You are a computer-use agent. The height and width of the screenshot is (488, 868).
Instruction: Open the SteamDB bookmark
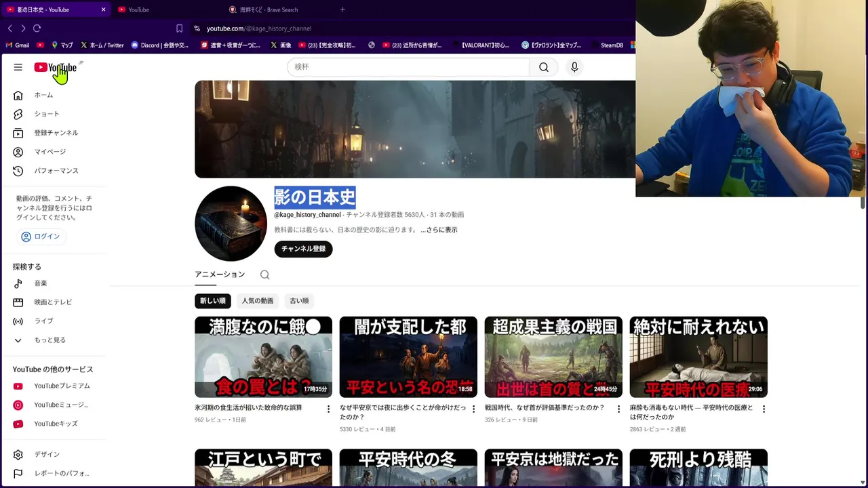pyautogui.click(x=607, y=45)
